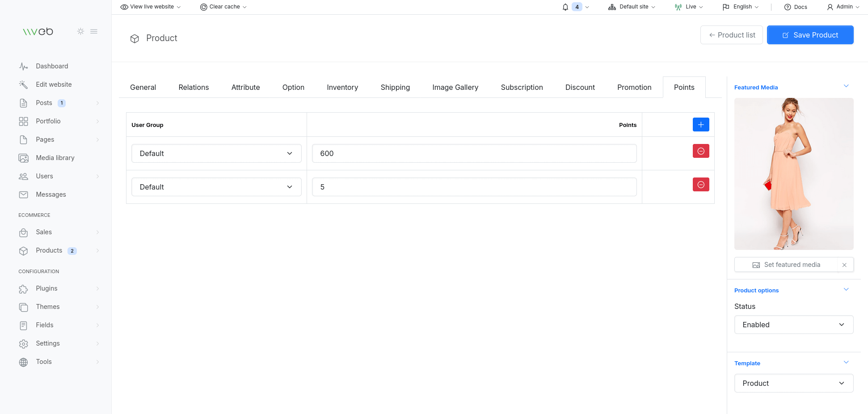Clear the featured media with X

point(844,265)
